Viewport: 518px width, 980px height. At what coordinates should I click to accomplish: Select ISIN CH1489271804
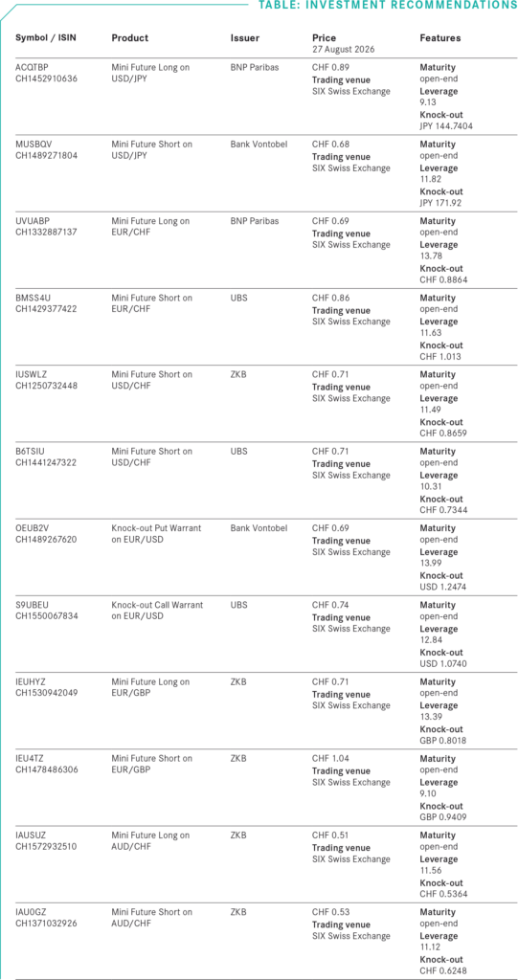pos(46,156)
